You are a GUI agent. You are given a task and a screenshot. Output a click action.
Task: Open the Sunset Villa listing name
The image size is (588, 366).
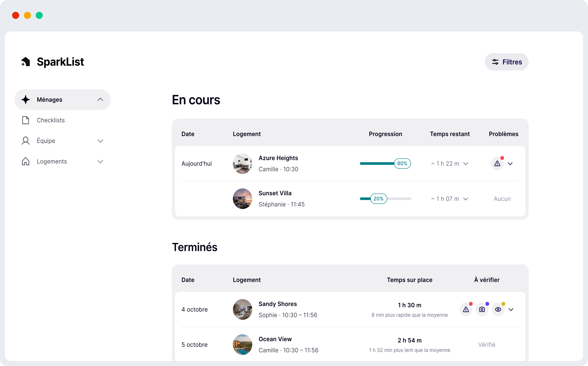275,193
